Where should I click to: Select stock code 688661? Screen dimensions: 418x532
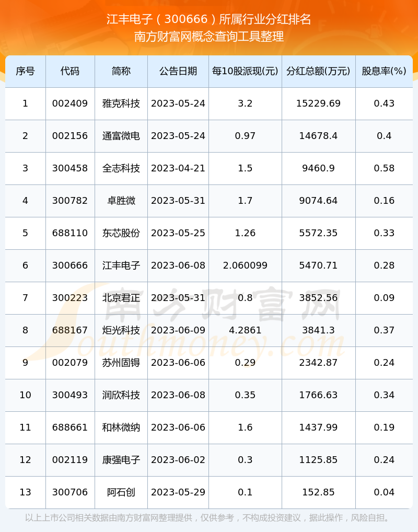(x=70, y=427)
